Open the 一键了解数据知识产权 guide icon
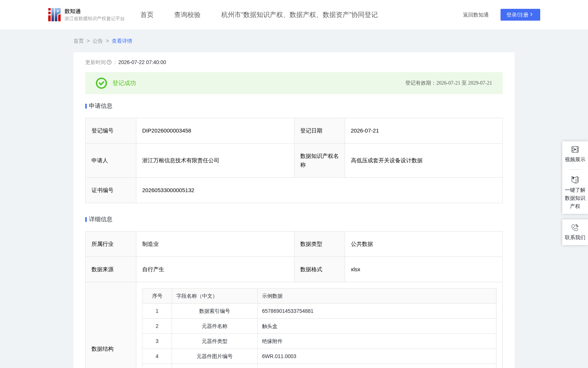Screen dimensions: 588x368 point(575,180)
